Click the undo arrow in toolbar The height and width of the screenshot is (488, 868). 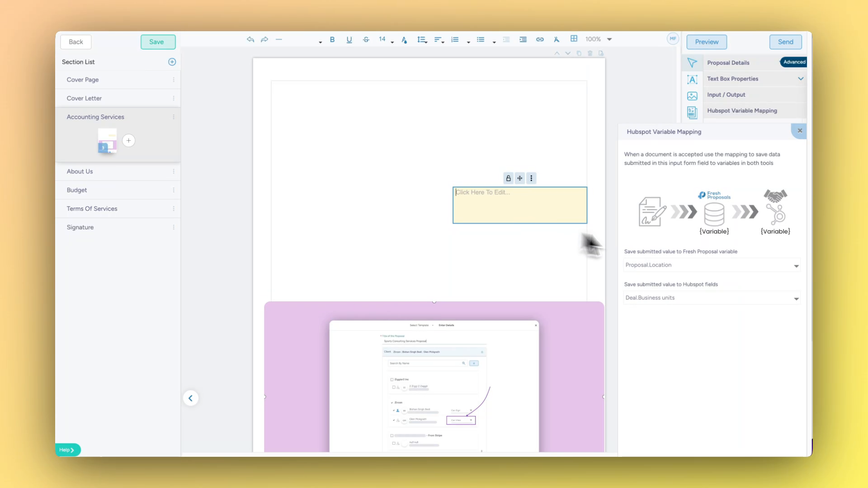[250, 39]
